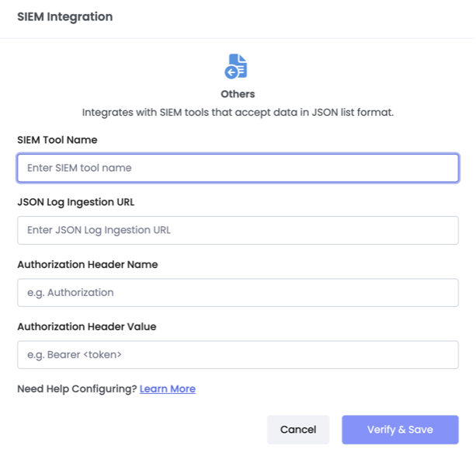The height and width of the screenshot is (460, 476).
Task: Click the 'Enter SIEM tool name' placeholder
Action: point(79,168)
